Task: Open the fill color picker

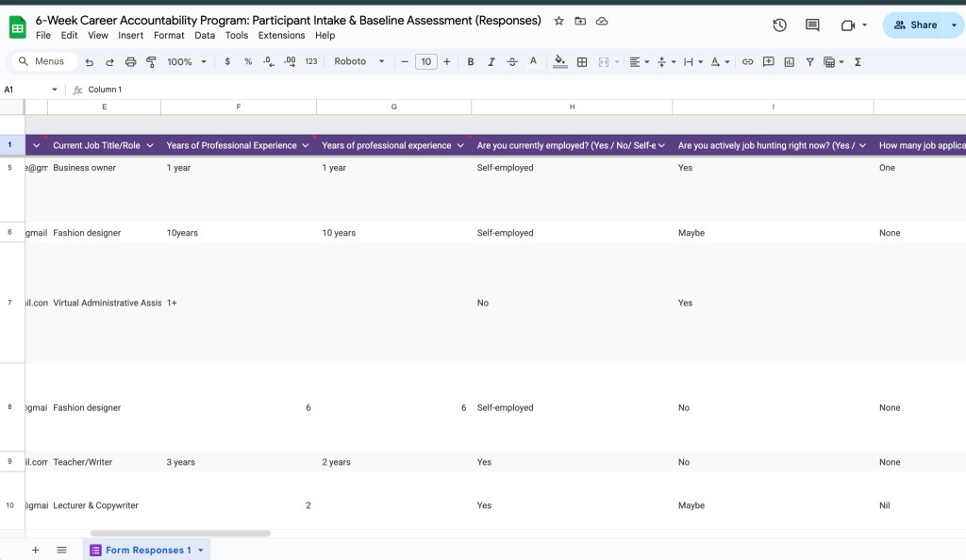Action: point(559,62)
